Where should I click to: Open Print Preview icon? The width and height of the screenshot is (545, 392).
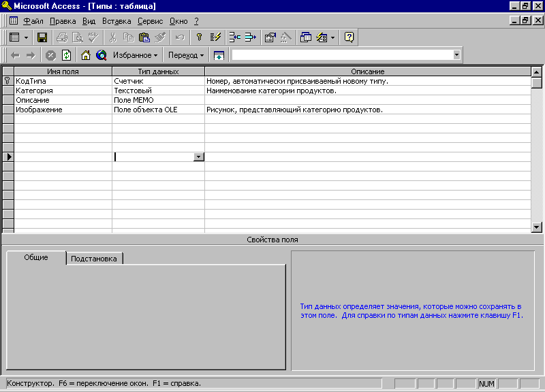(x=77, y=37)
